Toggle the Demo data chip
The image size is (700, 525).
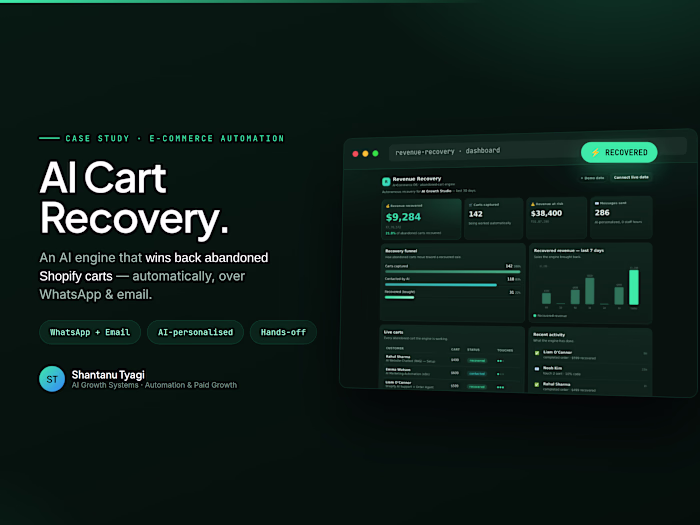coord(592,178)
